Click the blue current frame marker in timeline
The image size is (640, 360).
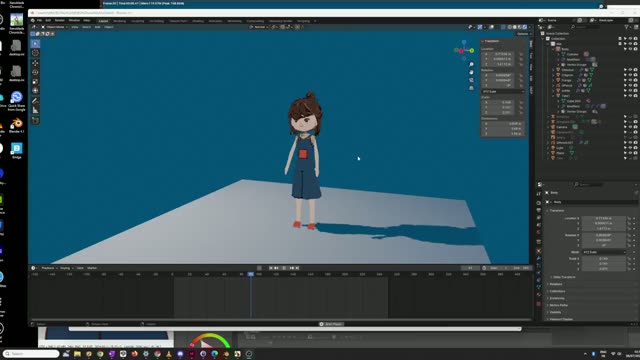[x=251, y=274]
